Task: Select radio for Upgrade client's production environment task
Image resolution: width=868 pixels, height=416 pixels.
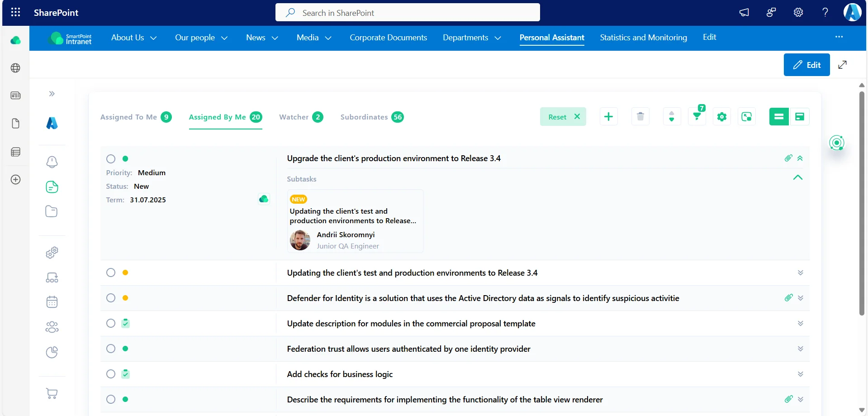Action: tap(111, 159)
